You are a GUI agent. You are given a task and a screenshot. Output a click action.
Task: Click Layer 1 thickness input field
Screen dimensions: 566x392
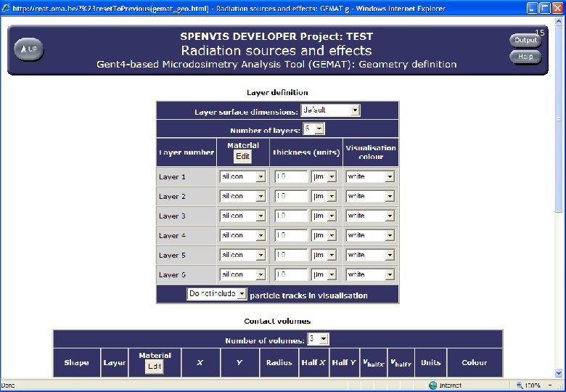click(x=291, y=176)
